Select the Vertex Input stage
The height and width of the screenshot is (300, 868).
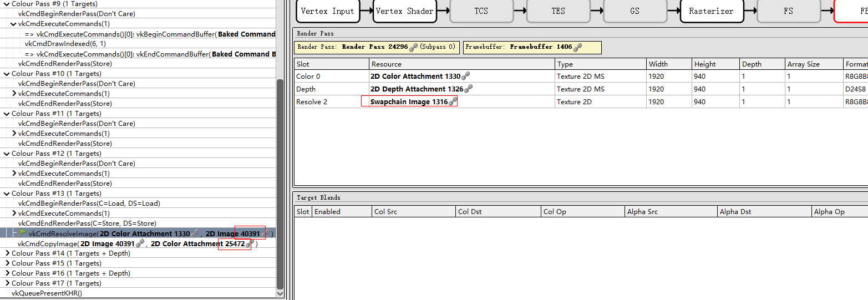click(327, 11)
